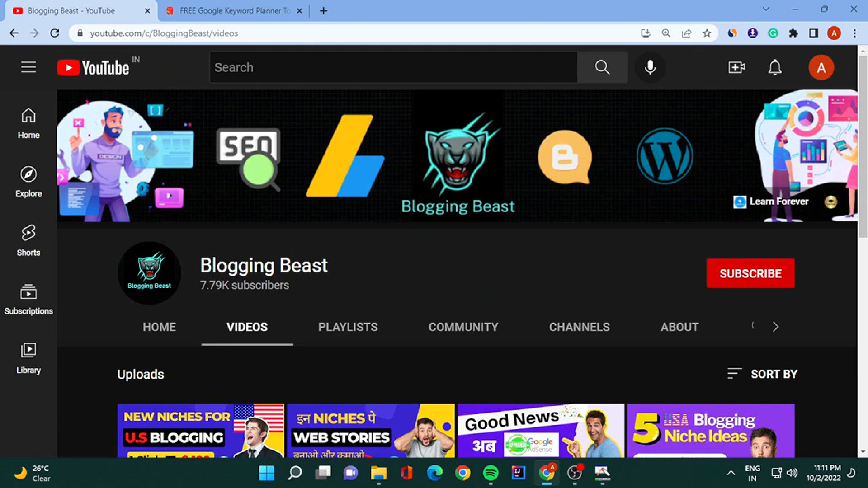
Task: Open the ABOUT tab
Action: coord(679,327)
